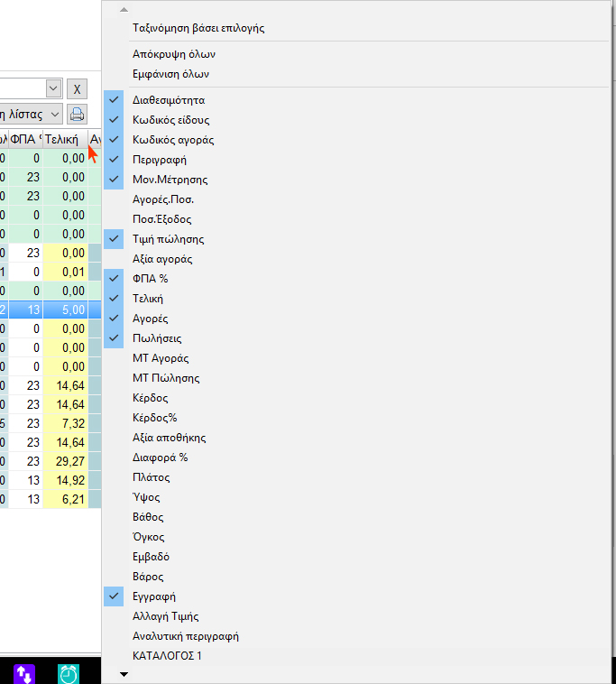Select the highlighted row with value 5,00
This screenshot has height=684, width=616.
click(51, 310)
